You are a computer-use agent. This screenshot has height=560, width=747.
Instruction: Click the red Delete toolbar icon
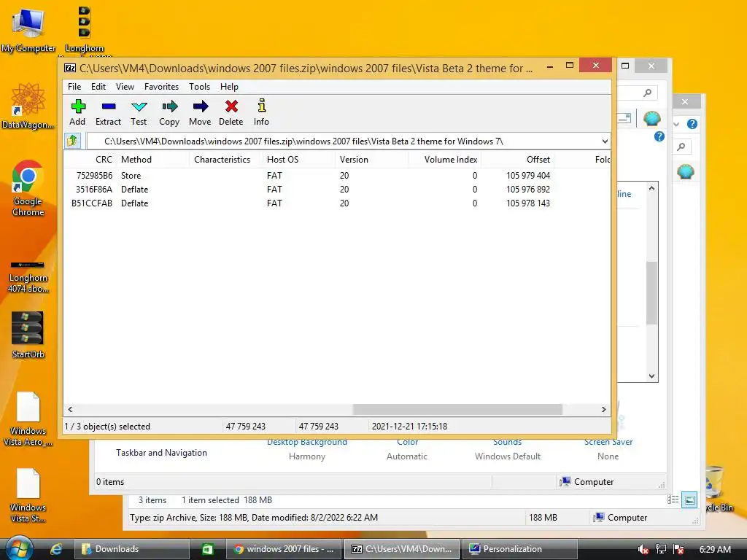click(x=231, y=112)
